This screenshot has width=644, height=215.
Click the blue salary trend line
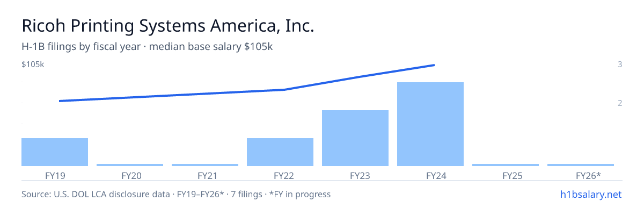click(x=246, y=83)
